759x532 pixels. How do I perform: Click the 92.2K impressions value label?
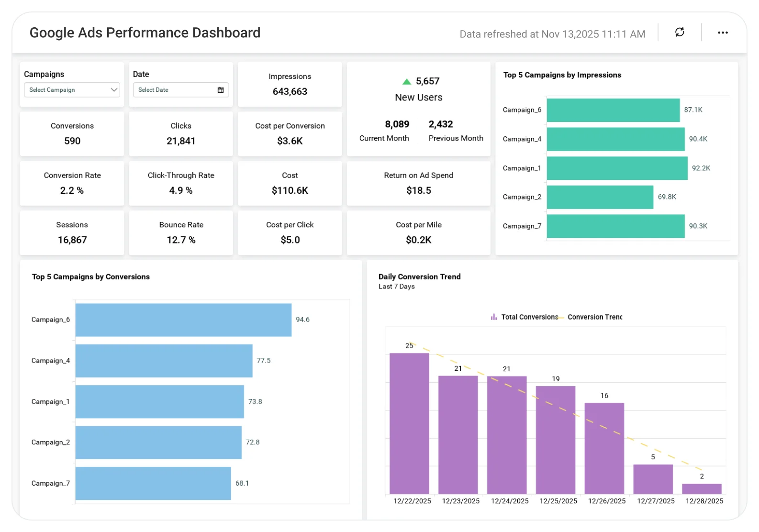pos(701,168)
